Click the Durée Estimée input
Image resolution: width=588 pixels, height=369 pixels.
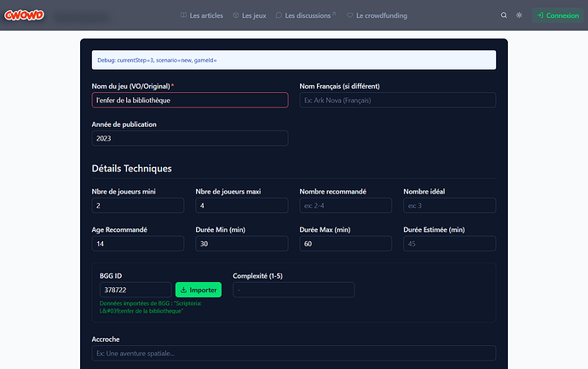(x=449, y=244)
